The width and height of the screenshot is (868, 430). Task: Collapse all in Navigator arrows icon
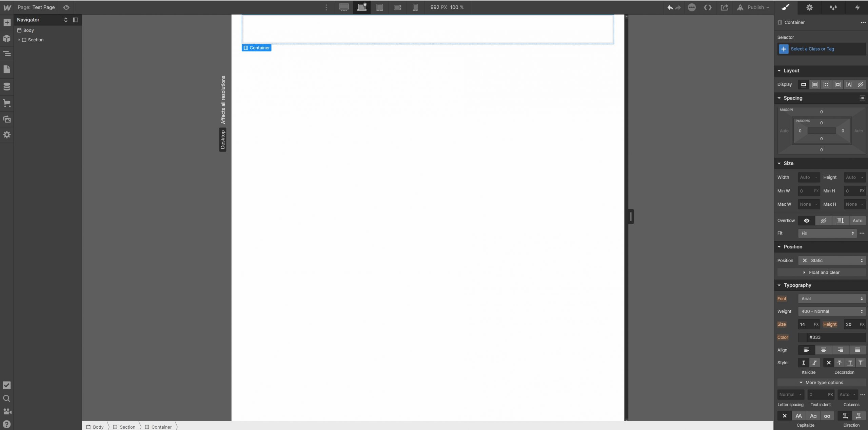point(66,20)
